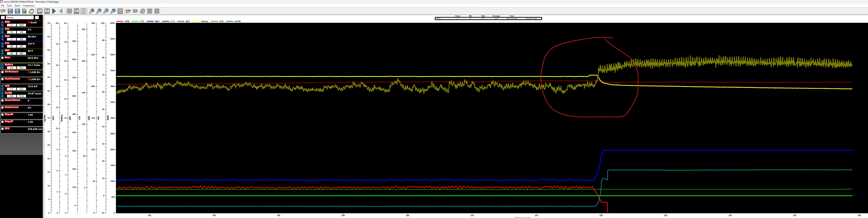The image size is (868, 218).
Task: Select the ZA auto-zoom toolbar button
Action: tap(39, 11)
